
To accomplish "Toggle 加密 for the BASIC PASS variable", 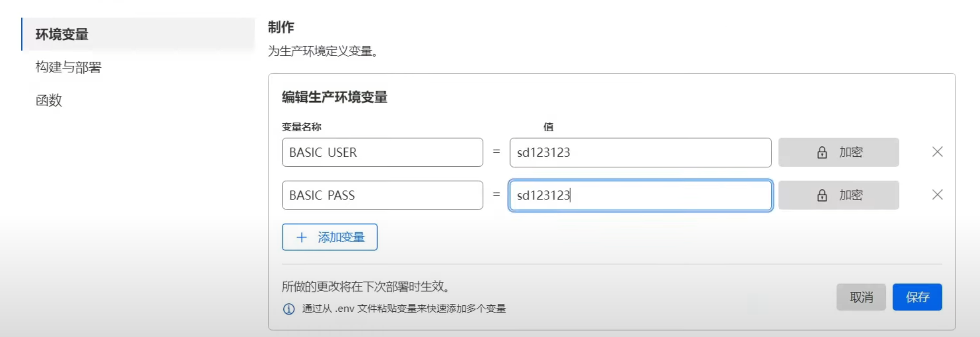I will pos(838,195).
